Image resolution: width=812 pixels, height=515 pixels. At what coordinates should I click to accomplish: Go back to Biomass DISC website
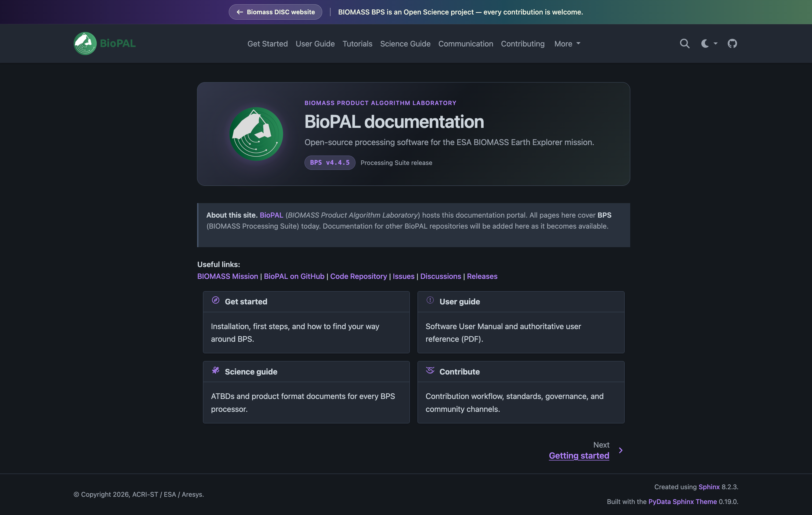coord(275,12)
